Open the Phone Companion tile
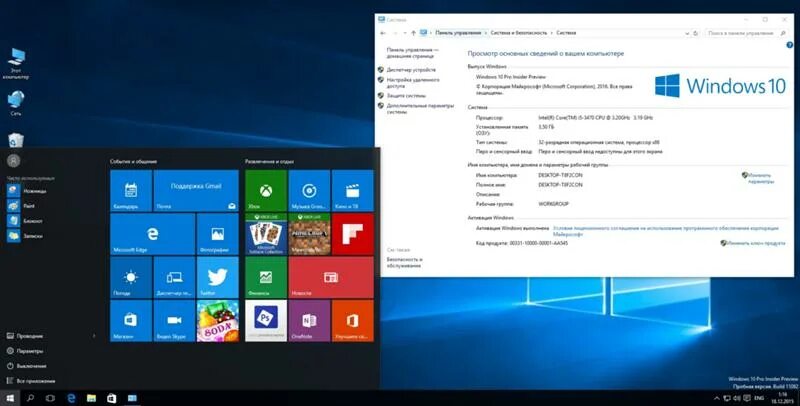 [174, 277]
